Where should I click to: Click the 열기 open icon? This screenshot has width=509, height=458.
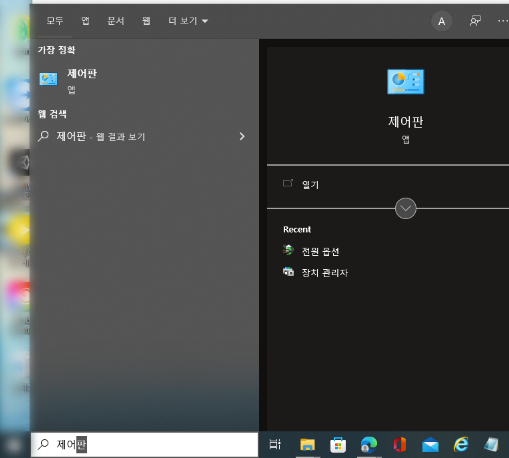click(x=288, y=183)
